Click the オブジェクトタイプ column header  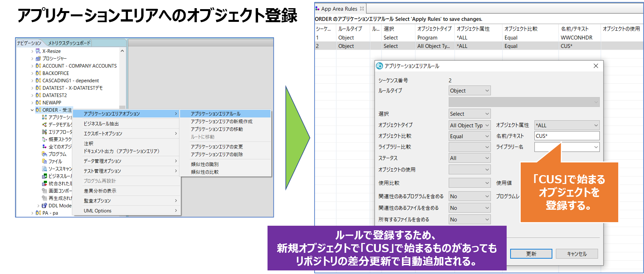[435, 29]
